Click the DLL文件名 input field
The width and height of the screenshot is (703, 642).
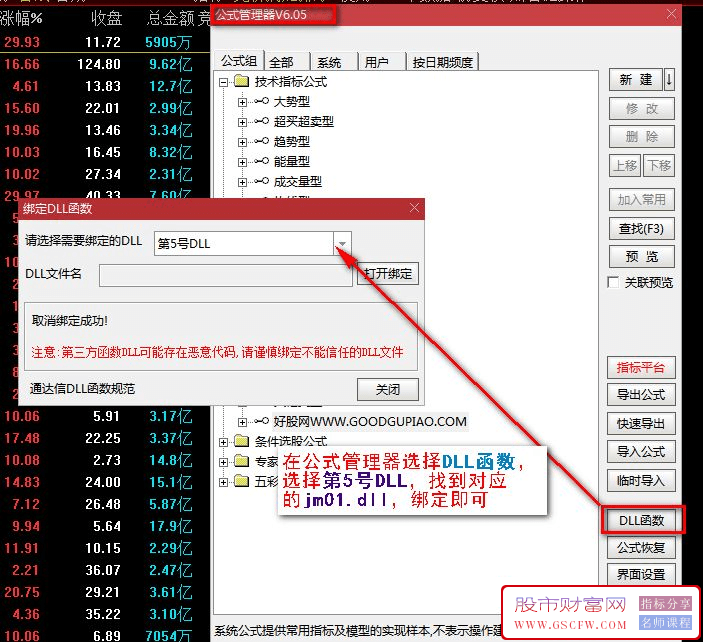coord(226,275)
